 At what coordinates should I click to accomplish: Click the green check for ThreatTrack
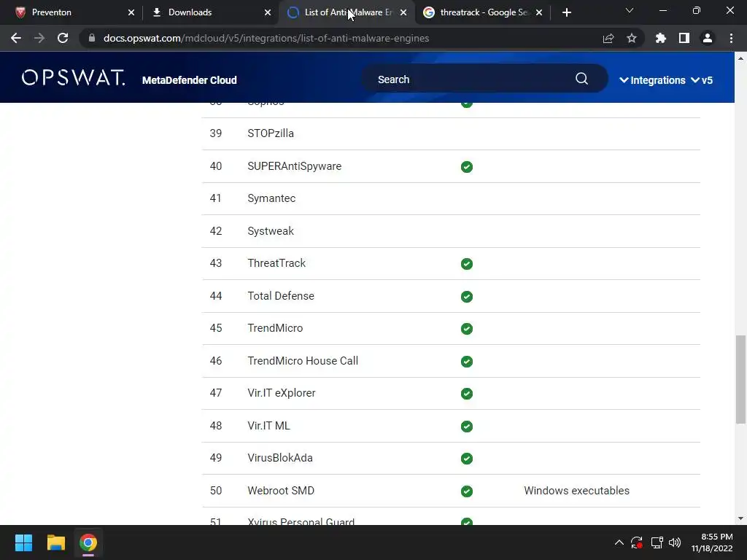(467, 264)
